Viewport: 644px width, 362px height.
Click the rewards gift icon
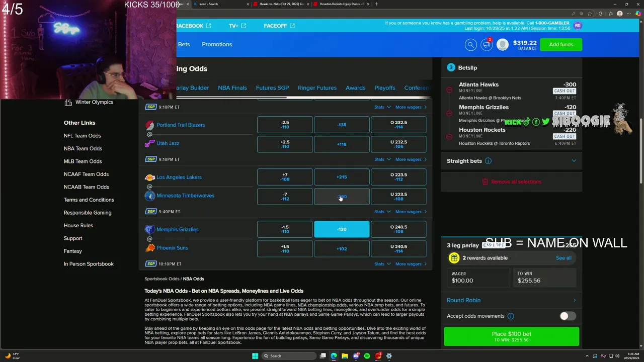pos(454,258)
